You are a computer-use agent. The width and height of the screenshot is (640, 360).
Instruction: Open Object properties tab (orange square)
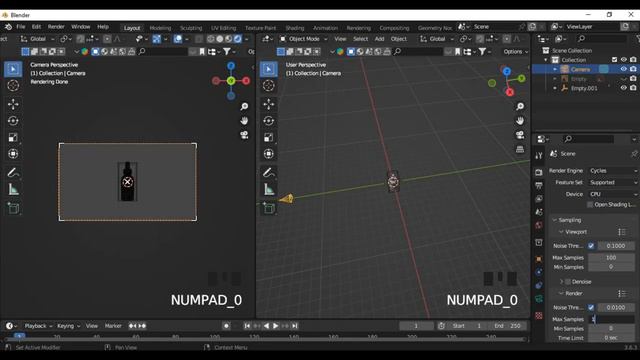tap(539, 259)
